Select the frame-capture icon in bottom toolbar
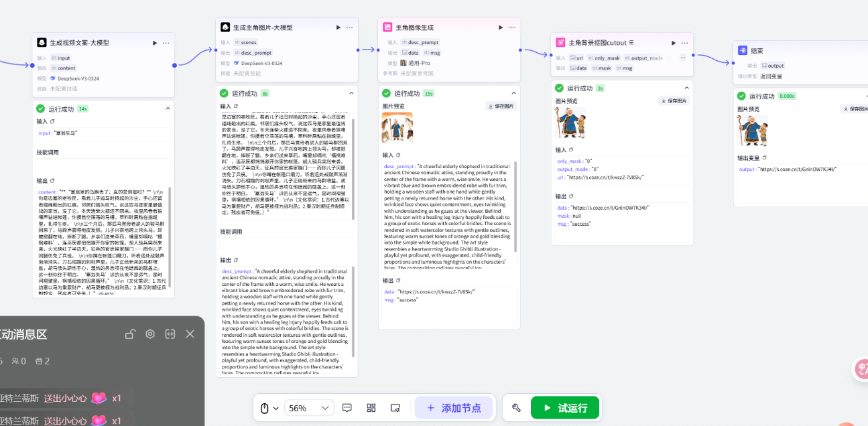Viewport: 868px width, 426px height. point(395,407)
